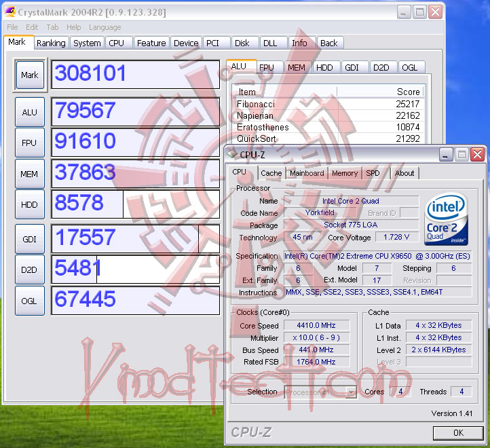This screenshot has width=490, height=448.
Task: Run the HDD benchmark button
Action: point(30,204)
